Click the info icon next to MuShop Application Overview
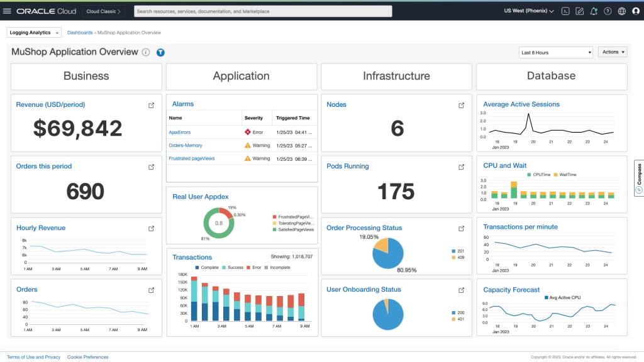 (145, 53)
